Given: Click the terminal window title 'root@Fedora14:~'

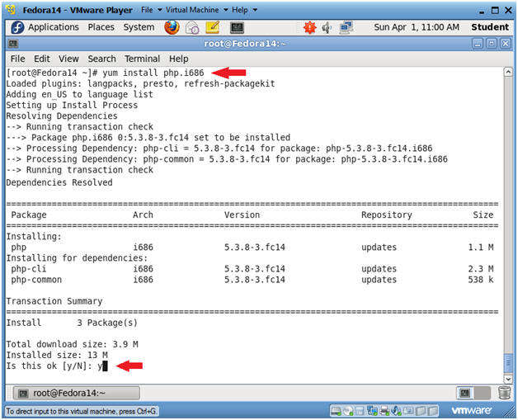Looking at the screenshot, I should pyautogui.click(x=245, y=44).
